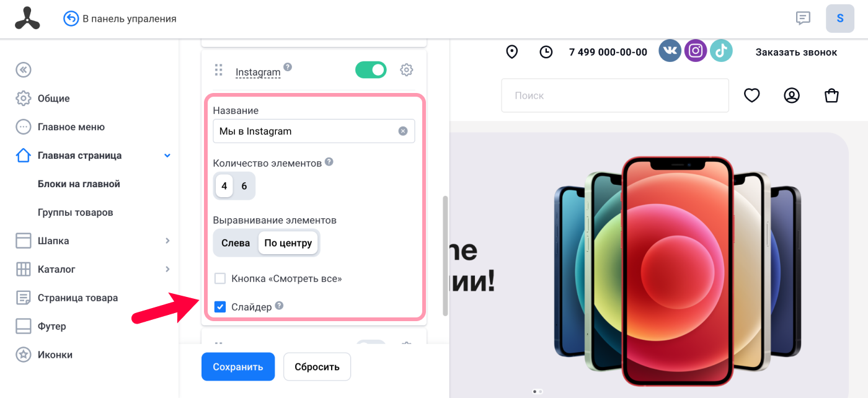Open the Instagram block settings gear

pos(407,70)
